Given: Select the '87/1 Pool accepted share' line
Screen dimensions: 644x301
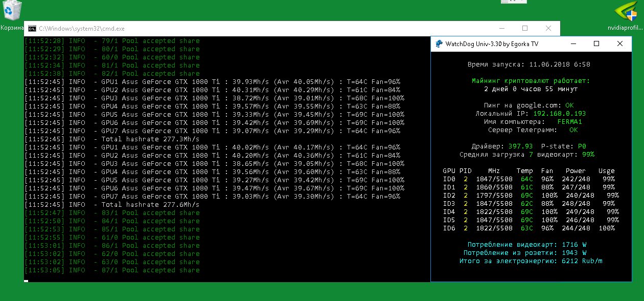Looking at the screenshot, I should 112,270.
